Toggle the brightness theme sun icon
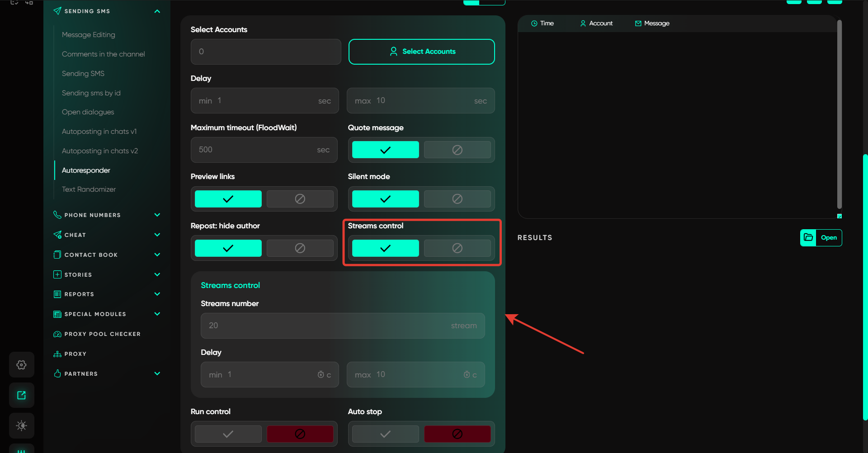 (x=21, y=425)
